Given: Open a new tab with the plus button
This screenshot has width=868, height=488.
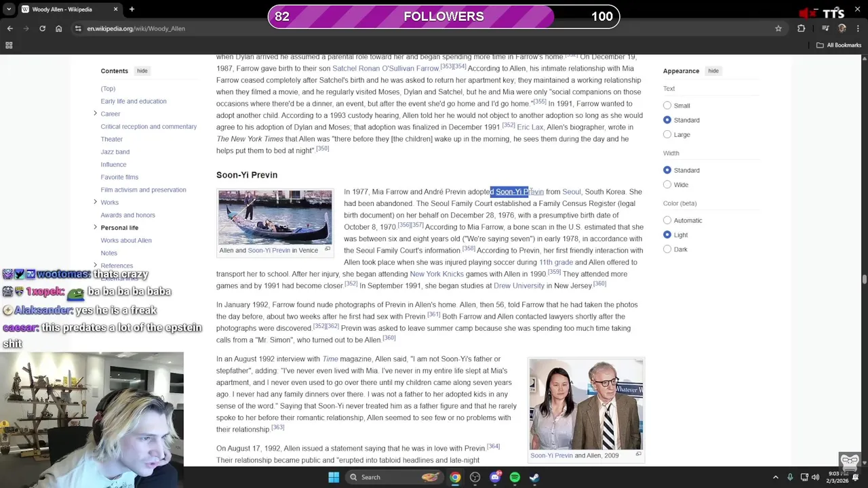Looking at the screenshot, I should [132, 9].
